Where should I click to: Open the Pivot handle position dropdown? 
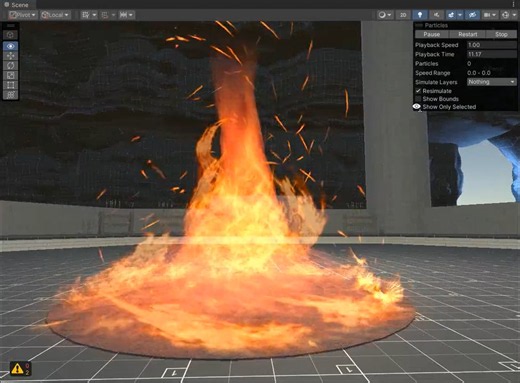tap(23, 15)
